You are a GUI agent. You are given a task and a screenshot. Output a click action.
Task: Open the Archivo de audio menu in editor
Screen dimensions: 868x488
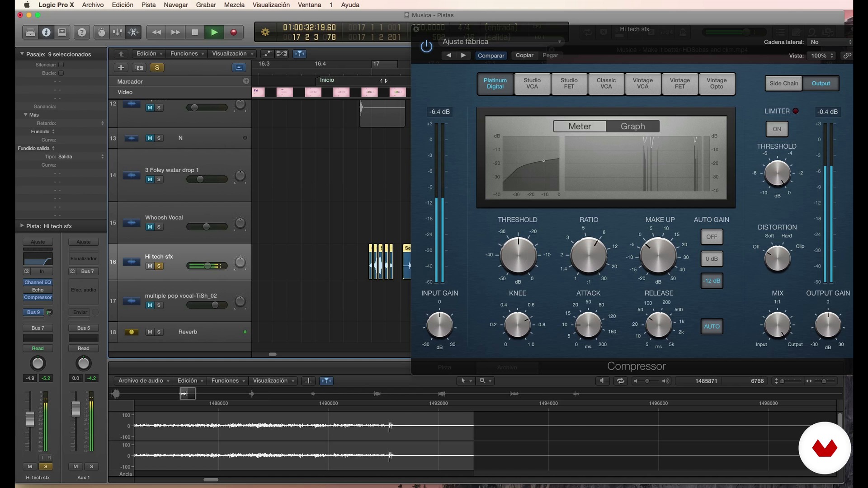click(144, 381)
